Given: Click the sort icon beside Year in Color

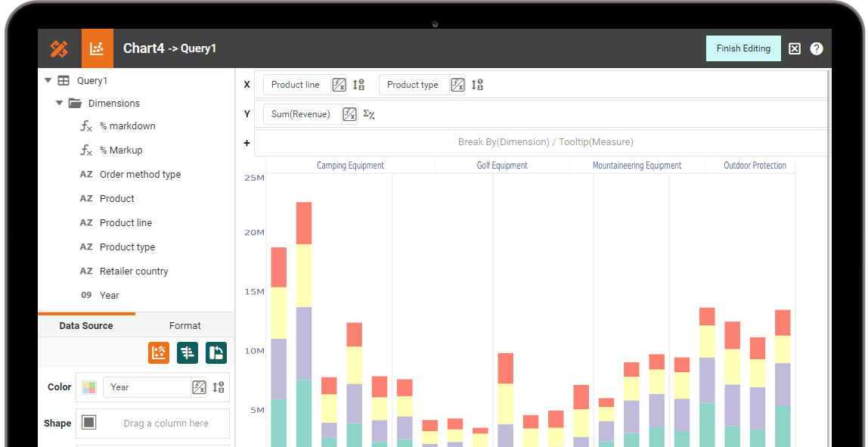Looking at the screenshot, I should (218, 386).
